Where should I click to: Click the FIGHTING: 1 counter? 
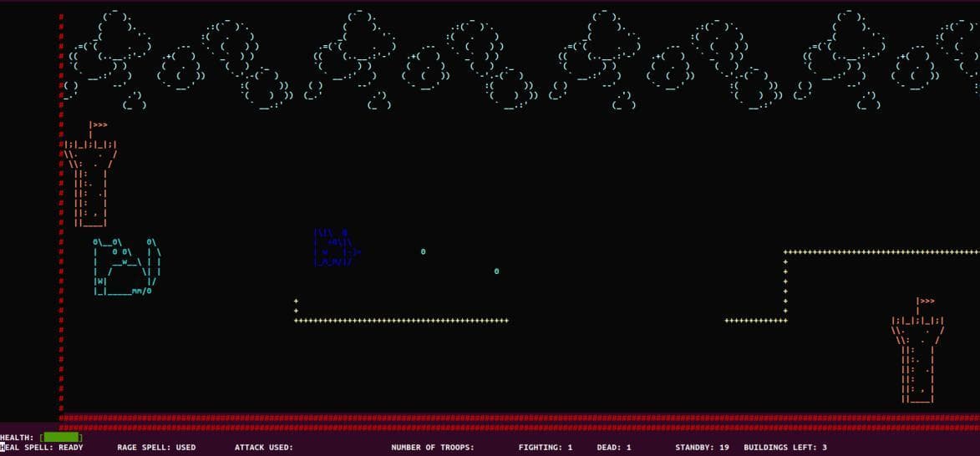click(545, 448)
